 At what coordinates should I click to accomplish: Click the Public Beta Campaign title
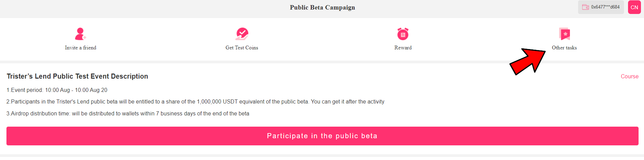[322, 7]
